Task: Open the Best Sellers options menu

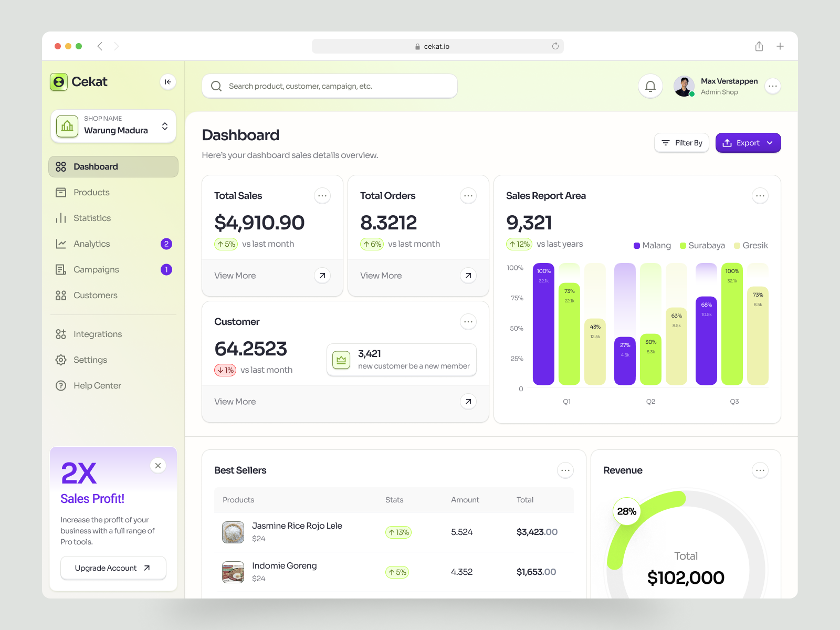Action: [x=565, y=470]
